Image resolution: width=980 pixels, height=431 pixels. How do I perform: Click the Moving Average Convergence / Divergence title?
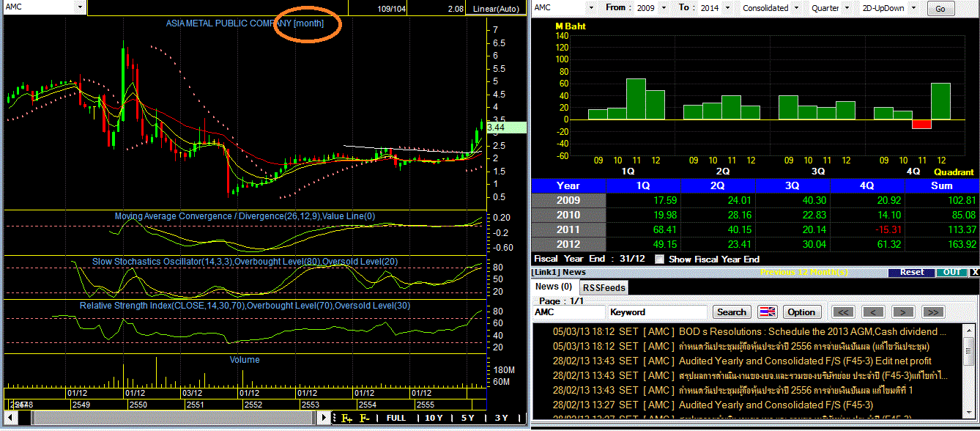245,216
